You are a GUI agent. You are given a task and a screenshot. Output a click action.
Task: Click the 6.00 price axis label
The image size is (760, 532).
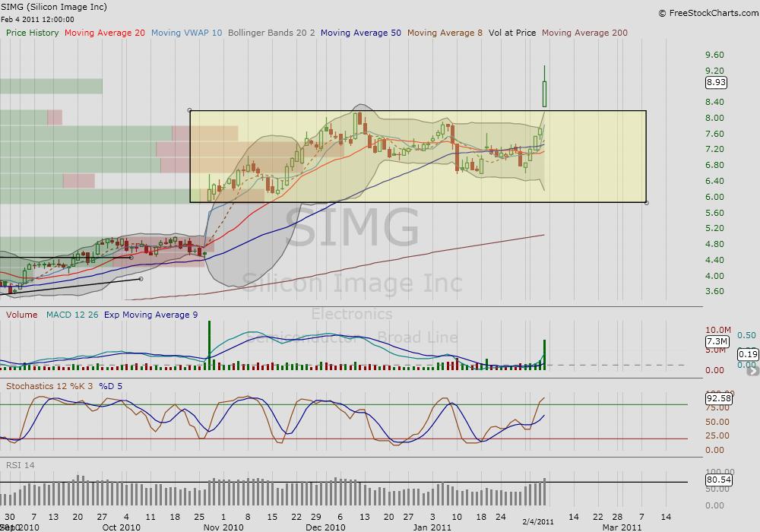714,197
